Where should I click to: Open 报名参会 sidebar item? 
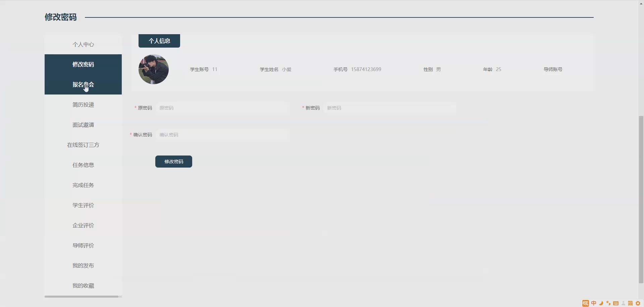83,84
